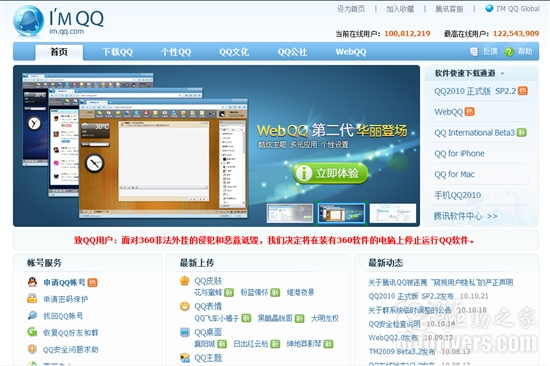Select the QQ文化 navigation tab
550x366 pixels.
[234, 52]
